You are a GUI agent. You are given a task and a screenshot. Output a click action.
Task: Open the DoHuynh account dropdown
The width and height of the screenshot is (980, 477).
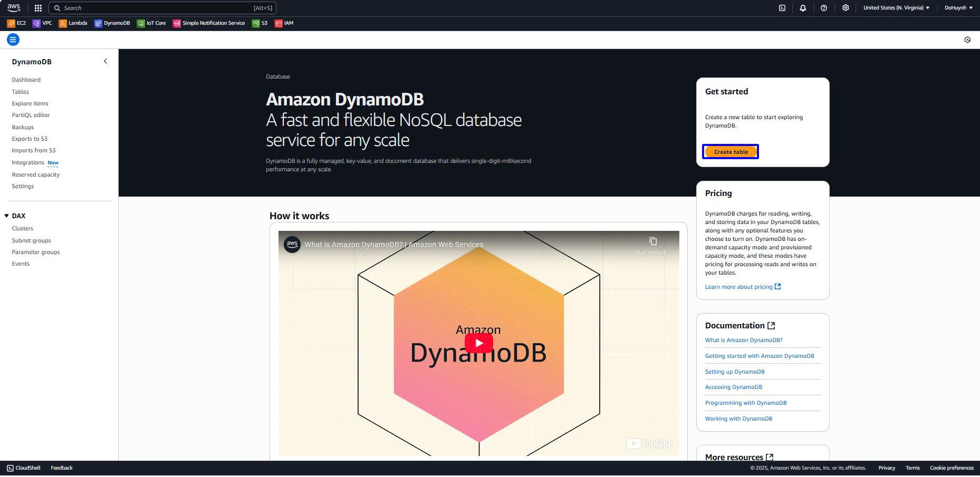click(x=958, y=8)
